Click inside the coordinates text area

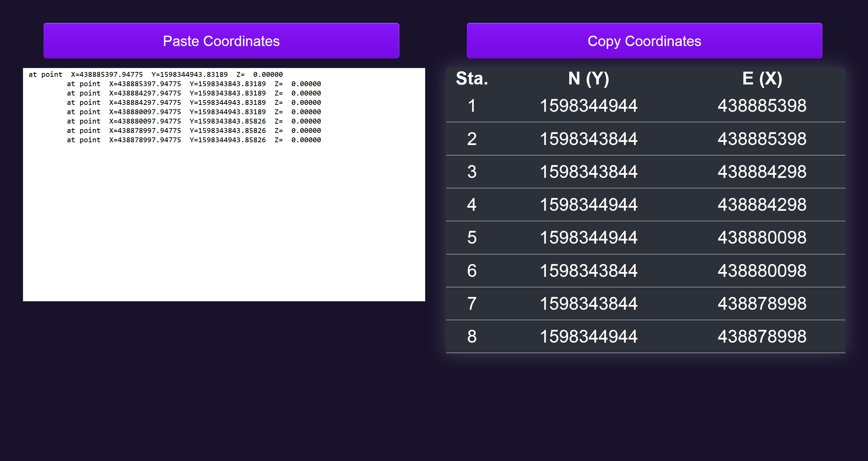tap(224, 222)
